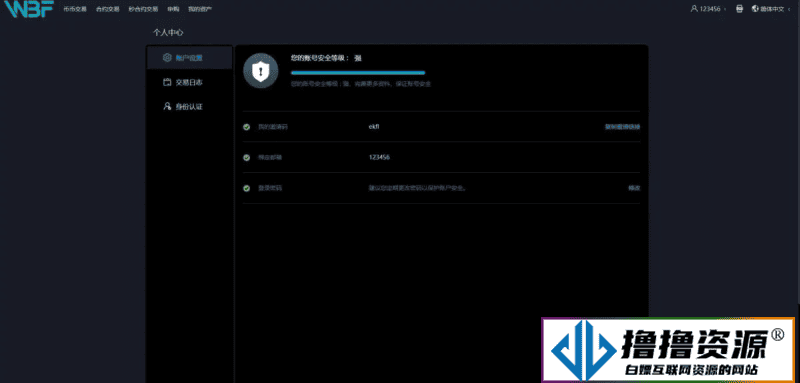Click the calendar icon beside 交易日志
Image resolution: width=800 pixels, height=383 pixels.
point(167,82)
